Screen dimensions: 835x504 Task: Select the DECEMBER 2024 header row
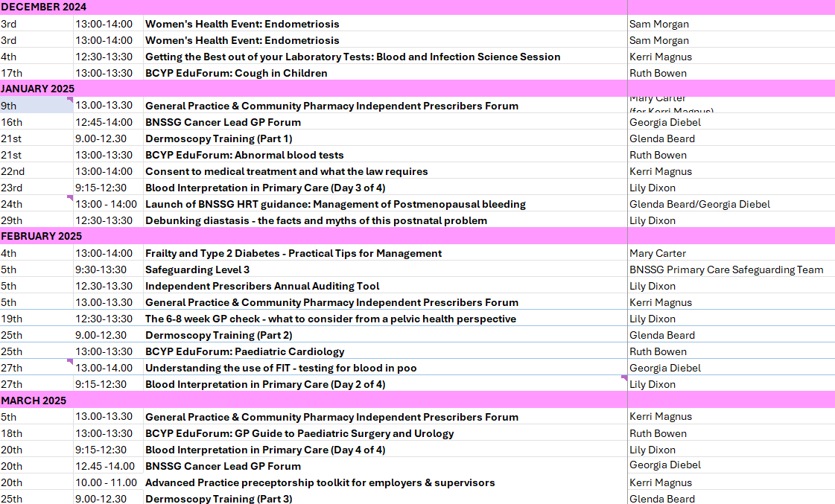click(43, 7)
